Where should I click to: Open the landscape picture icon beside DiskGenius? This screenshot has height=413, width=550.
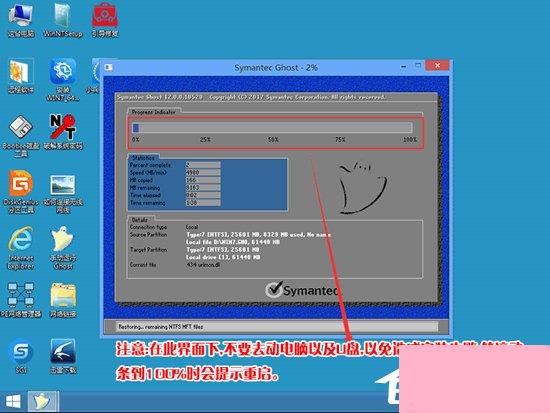[63, 194]
